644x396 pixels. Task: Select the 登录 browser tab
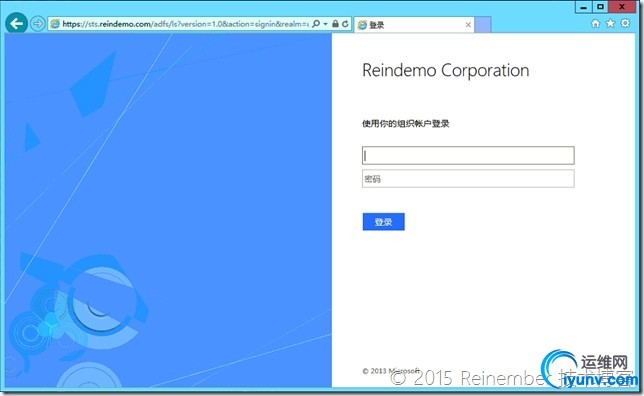(x=414, y=25)
